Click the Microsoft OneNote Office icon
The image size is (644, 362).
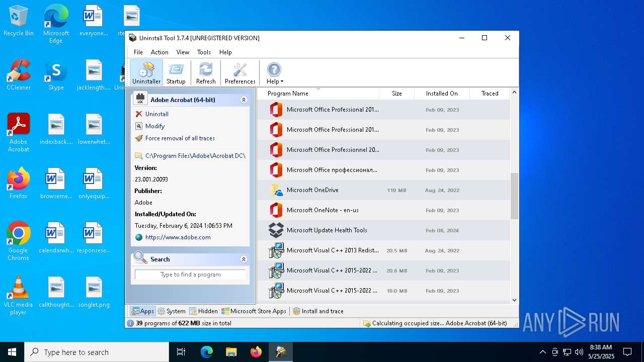pyautogui.click(x=276, y=210)
